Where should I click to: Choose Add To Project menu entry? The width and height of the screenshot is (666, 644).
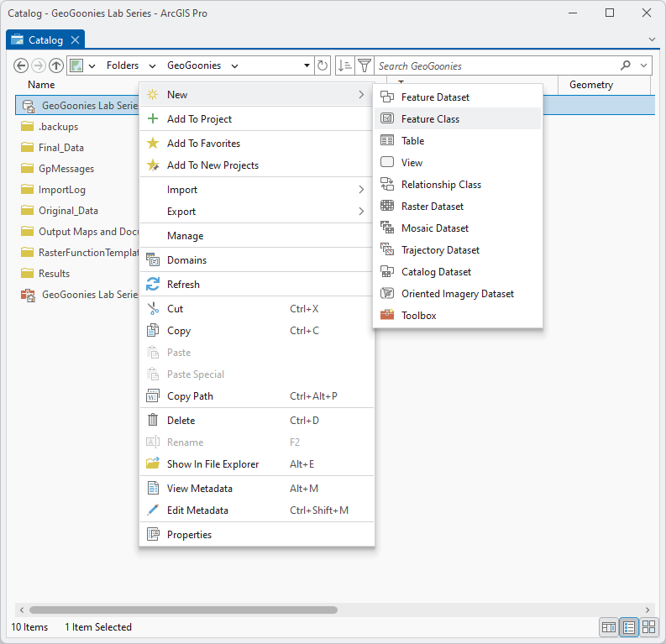(199, 119)
